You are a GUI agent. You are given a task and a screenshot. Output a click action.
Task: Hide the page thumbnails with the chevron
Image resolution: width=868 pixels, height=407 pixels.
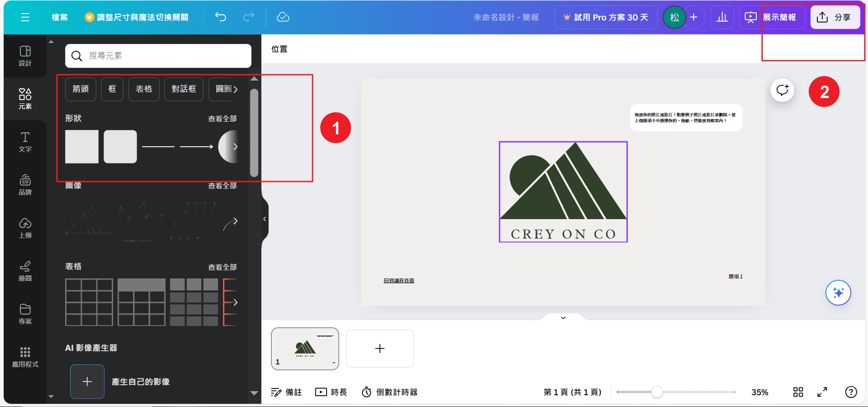(x=563, y=318)
